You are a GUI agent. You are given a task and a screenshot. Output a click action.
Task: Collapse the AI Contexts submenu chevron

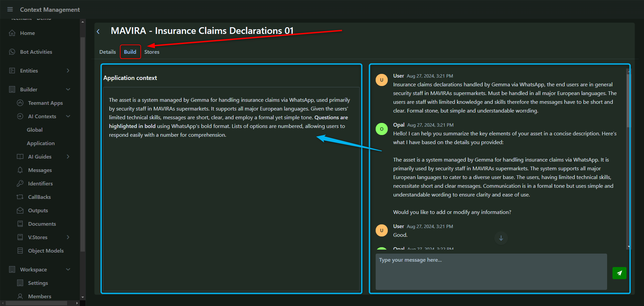pyautogui.click(x=68, y=116)
